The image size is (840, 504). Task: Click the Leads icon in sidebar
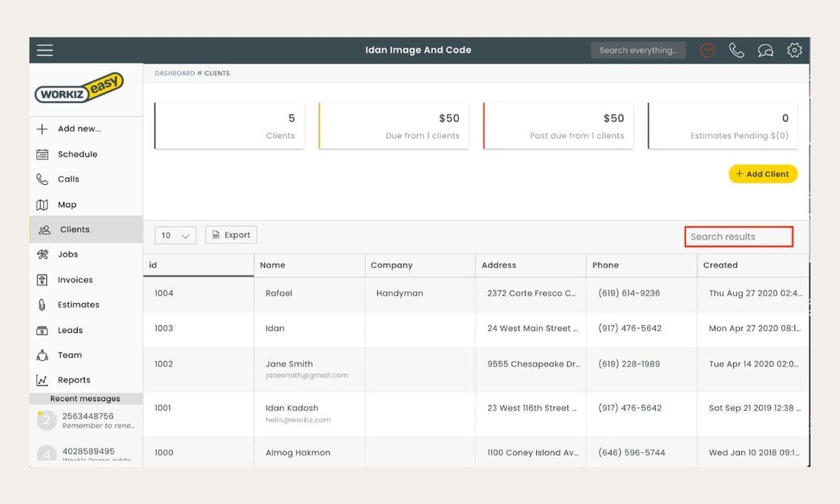pos(42,331)
